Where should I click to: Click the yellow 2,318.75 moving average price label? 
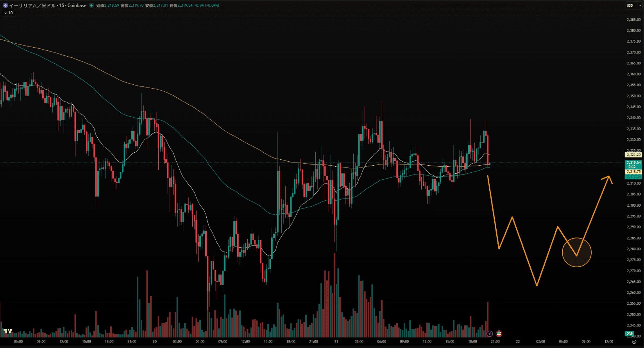[x=633, y=172]
